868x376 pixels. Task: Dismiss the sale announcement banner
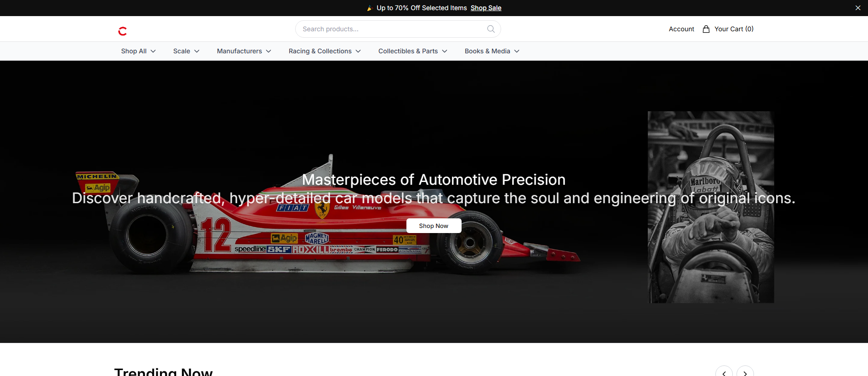click(858, 8)
